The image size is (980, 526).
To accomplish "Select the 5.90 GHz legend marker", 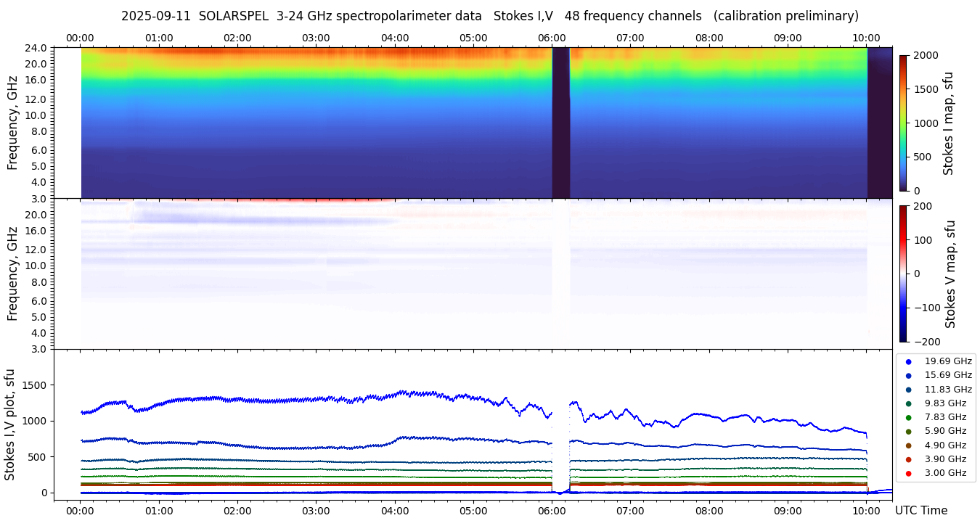I will 908,432.
